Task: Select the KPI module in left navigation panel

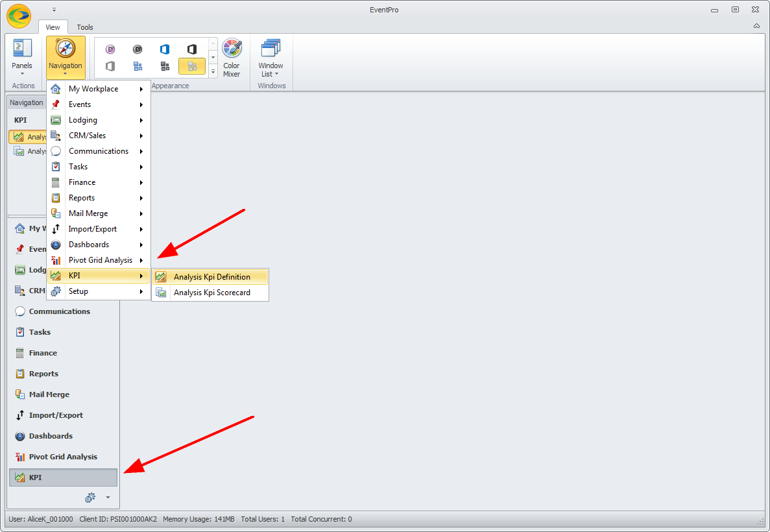Action: (64, 478)
